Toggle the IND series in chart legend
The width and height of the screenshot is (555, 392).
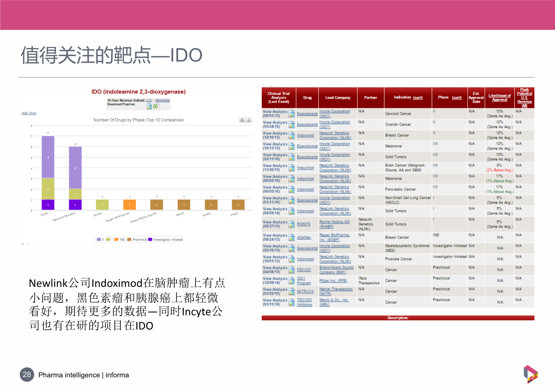coord(120,239)
